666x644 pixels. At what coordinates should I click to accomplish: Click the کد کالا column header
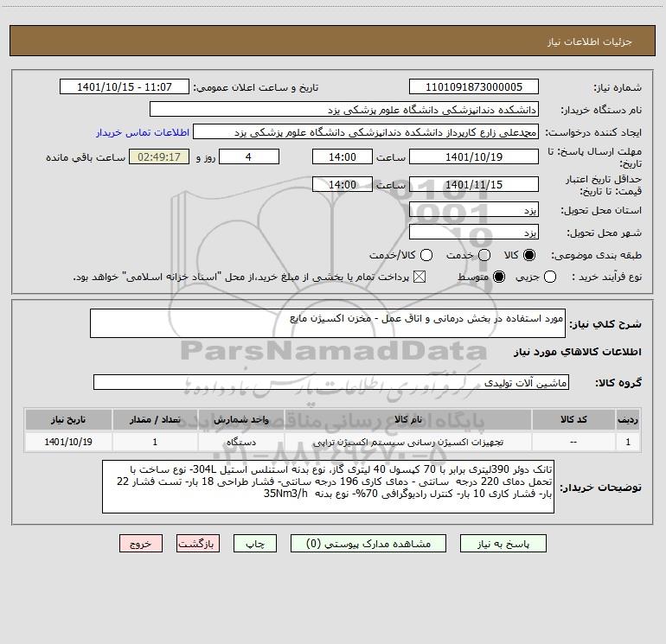click(573, 419)
